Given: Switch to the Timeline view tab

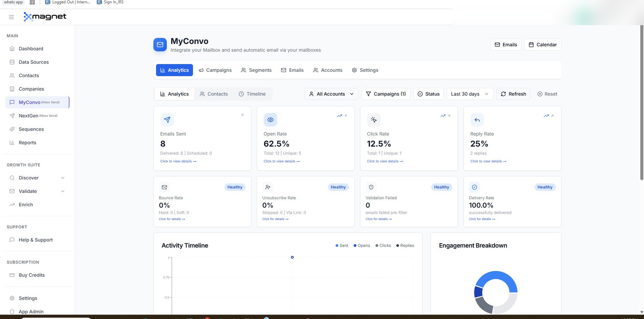Looking at the screenshot, I should point(252,94).
